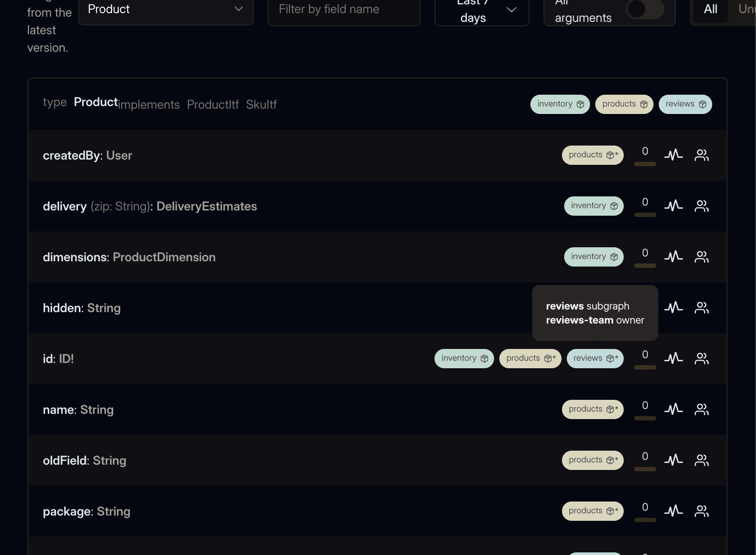Click the usage bar under createdBy count
Screen dimensions: 756x555
pos(645,164)
